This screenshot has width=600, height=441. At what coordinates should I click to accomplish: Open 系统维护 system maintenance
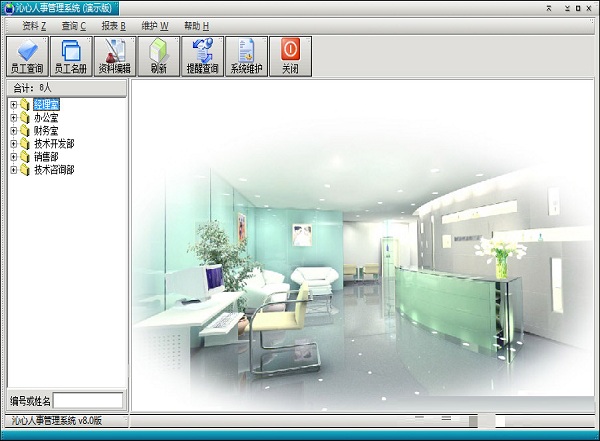pos(246,57)
